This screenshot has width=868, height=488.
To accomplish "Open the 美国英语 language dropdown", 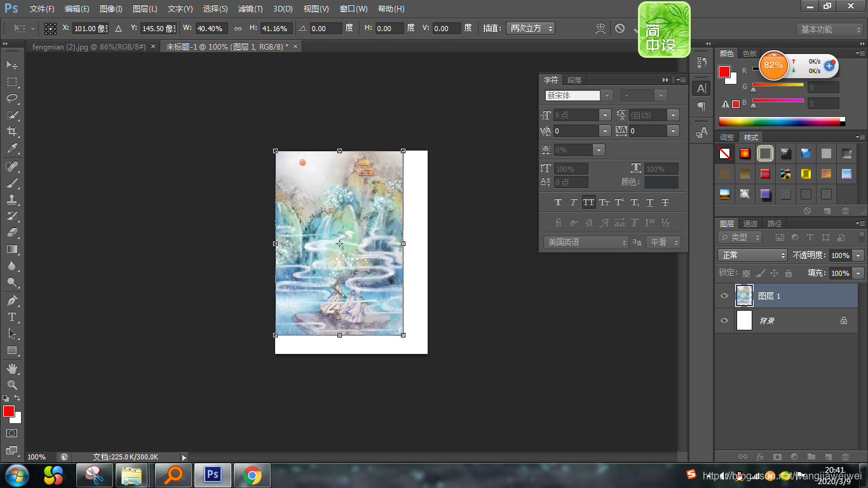I will [586, 242].
